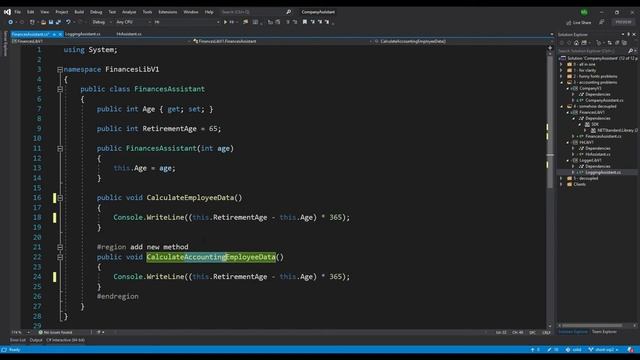Collapse the CalculateAccountingEmployeeData method outline

(x=60, y=257)
